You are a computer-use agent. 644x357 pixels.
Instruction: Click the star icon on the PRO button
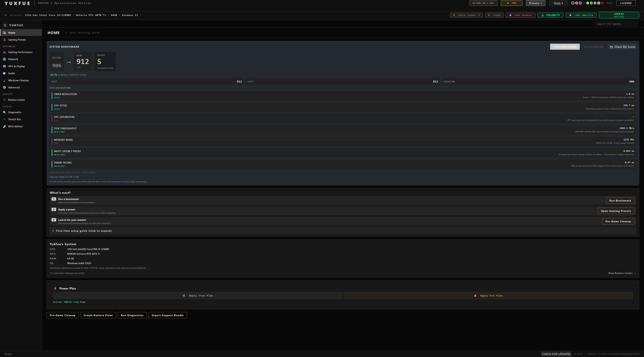tap(508, 3)
